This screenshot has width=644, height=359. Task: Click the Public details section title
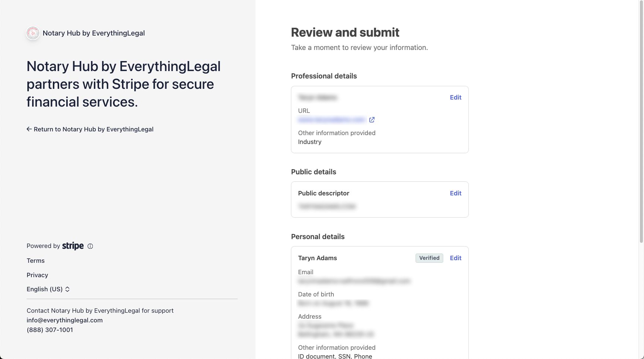pos(313,172)
